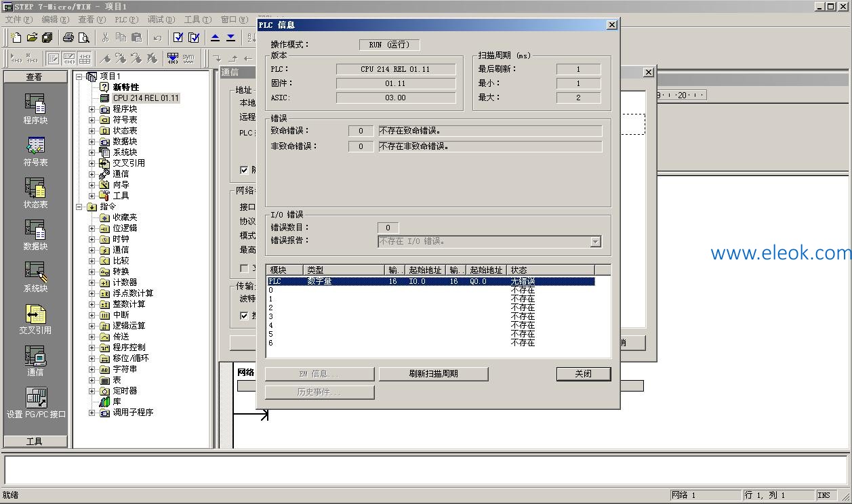Expand the 程序块 node in the project tree

pos(92,109)
